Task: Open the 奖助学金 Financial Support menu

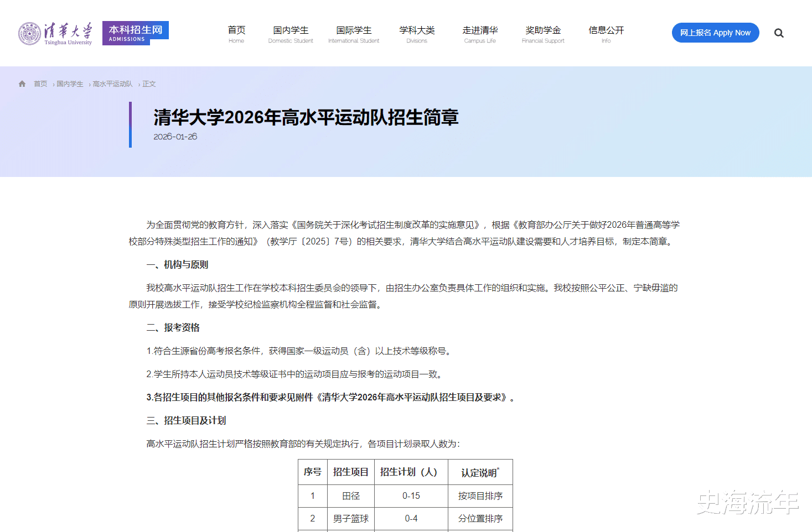Action: pyautogui.click(x=543, y=34)
